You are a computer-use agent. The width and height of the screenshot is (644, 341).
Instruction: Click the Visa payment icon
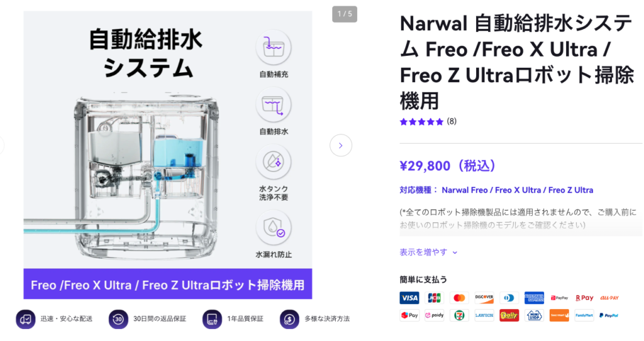(x=409, y=298)
